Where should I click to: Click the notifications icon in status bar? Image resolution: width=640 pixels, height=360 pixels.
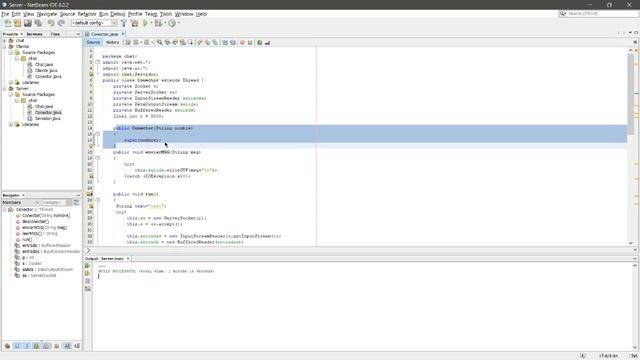coord(582,356)
